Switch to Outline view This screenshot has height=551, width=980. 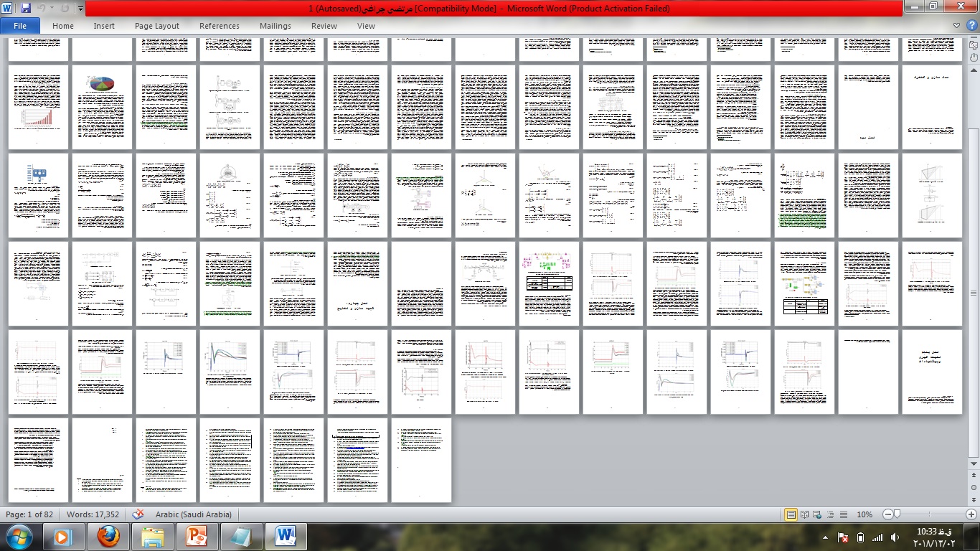(x=831, y=514)
